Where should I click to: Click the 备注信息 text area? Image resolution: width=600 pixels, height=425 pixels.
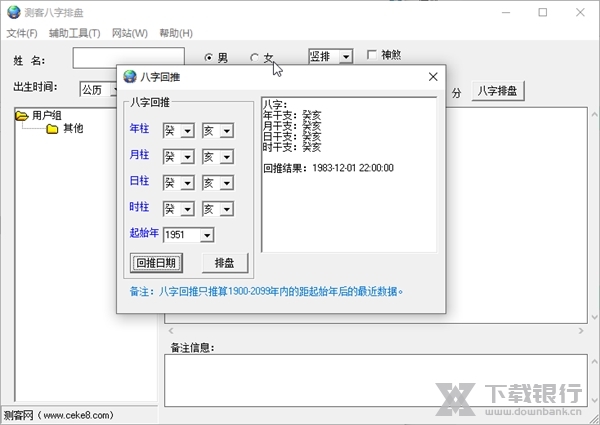tap(376, 380)
